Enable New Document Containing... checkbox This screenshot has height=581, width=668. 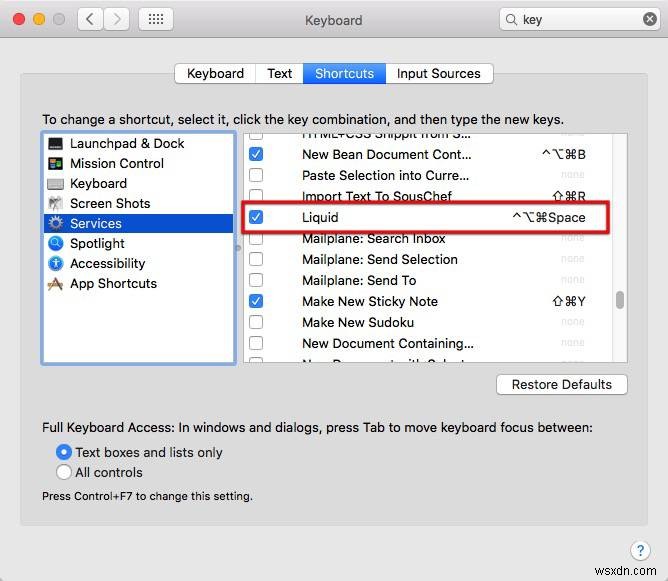click(x=256, y=343)
